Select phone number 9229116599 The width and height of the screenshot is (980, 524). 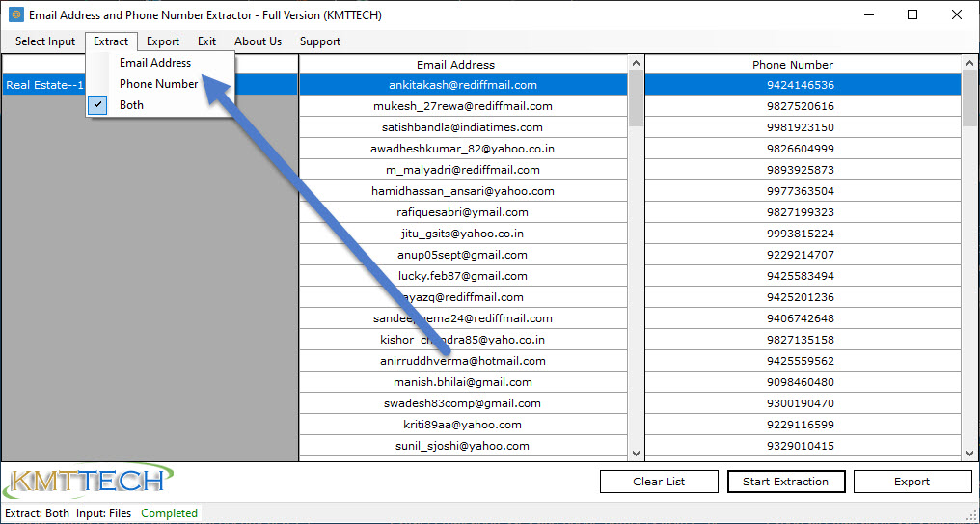[x=803, y=426]
